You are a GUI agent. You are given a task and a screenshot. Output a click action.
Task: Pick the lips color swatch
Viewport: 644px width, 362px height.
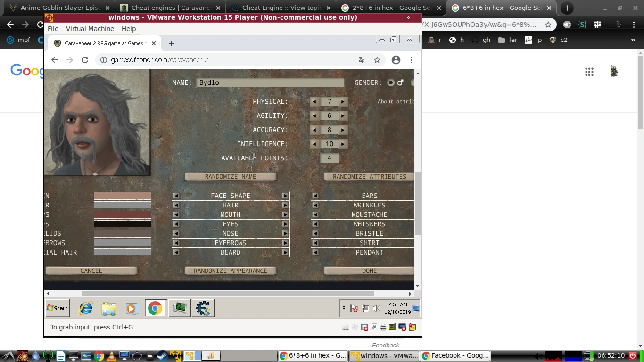coord(123,214)
